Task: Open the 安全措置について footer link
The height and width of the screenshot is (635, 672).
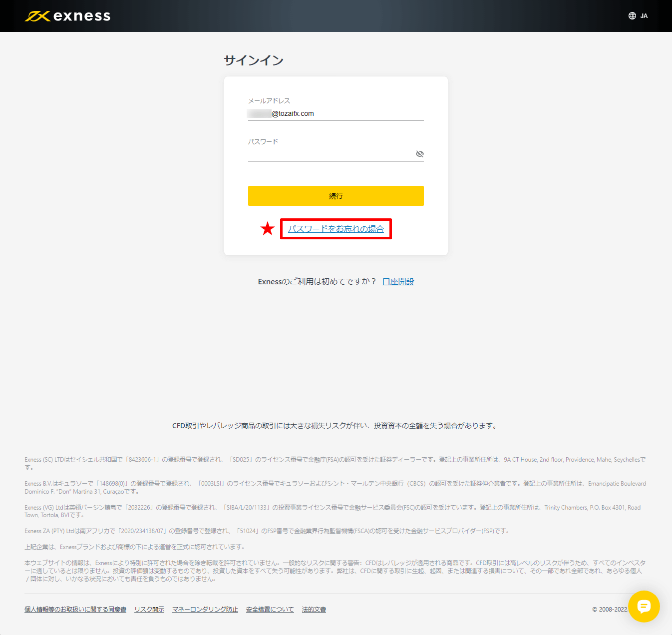Action: (x=270, y=609)
